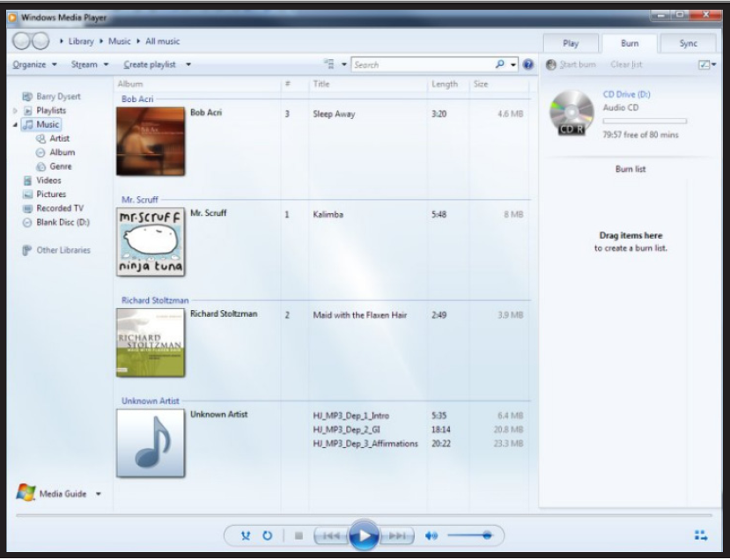Click the Windows logo Media Guide icon
This screenshot has width=730, height=560.
(x=26, y=492)
